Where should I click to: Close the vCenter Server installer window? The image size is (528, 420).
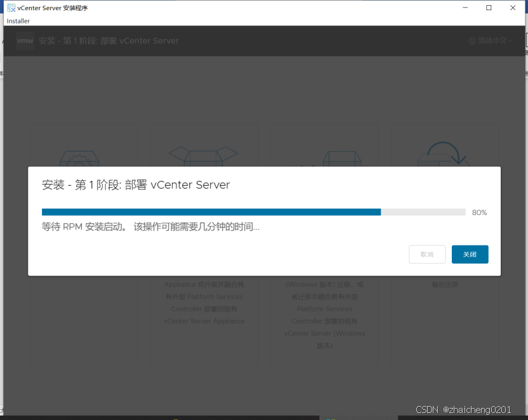pyautogui.click(x=513, y=8)
